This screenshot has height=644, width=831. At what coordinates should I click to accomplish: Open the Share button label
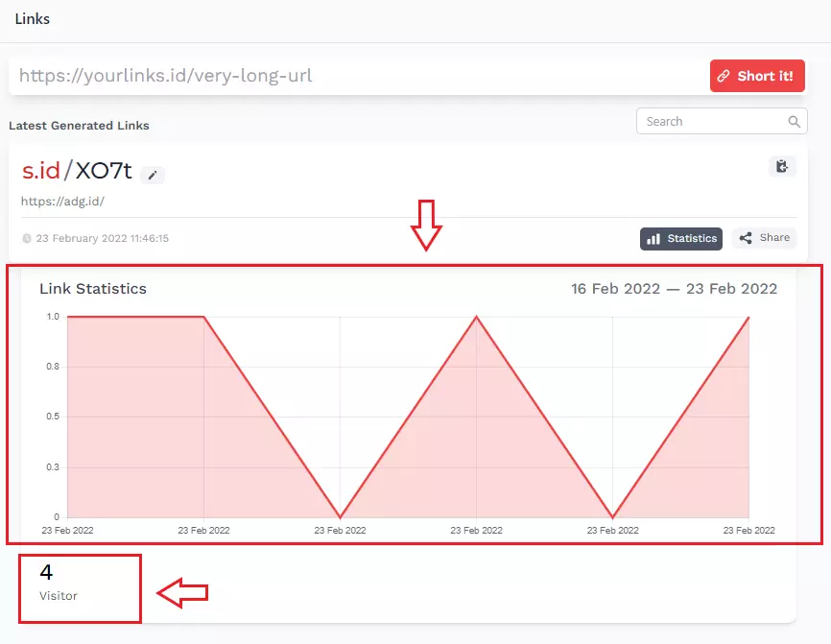[x=774, y=238]
